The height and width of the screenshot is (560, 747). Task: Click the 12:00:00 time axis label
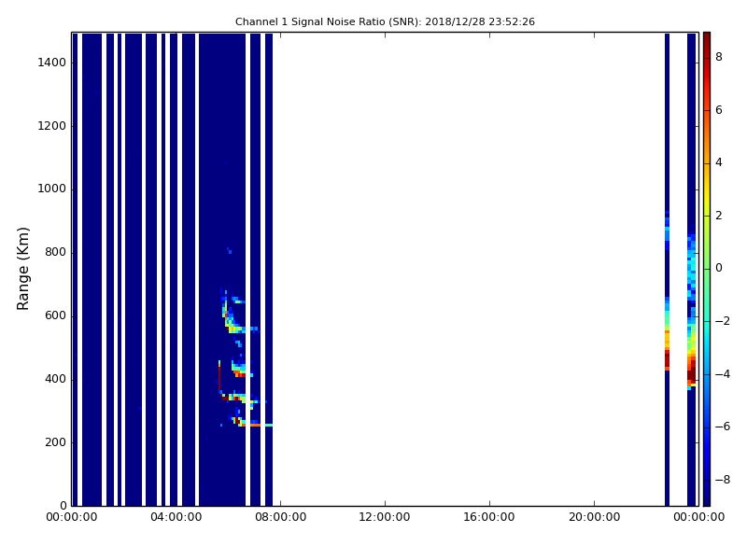coord(385,517)
